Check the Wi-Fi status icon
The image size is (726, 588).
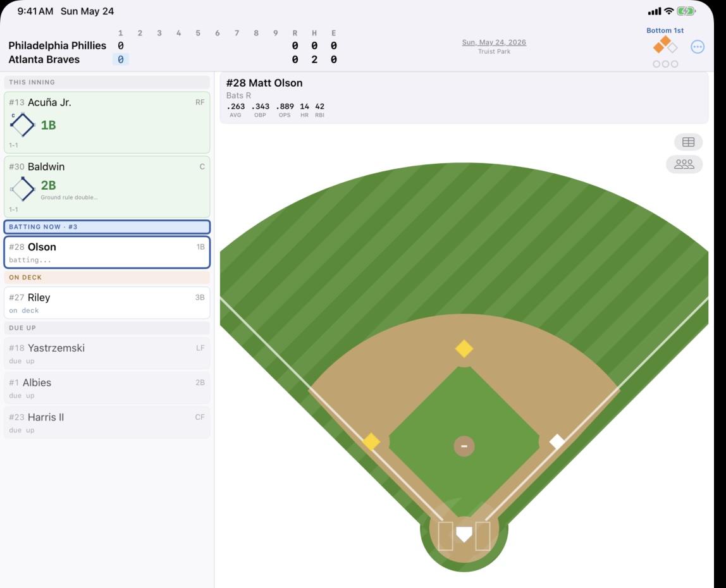point(668,11)
